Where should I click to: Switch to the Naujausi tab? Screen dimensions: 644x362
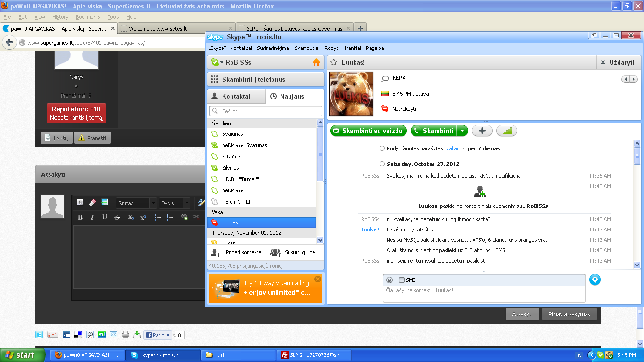point(295,96)
